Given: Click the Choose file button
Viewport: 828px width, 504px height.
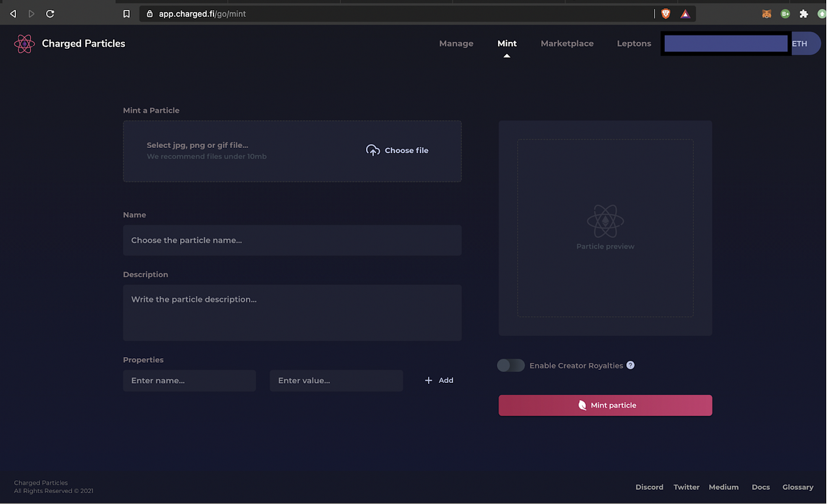Looking at the screenshot, I should tap(397, 150).
